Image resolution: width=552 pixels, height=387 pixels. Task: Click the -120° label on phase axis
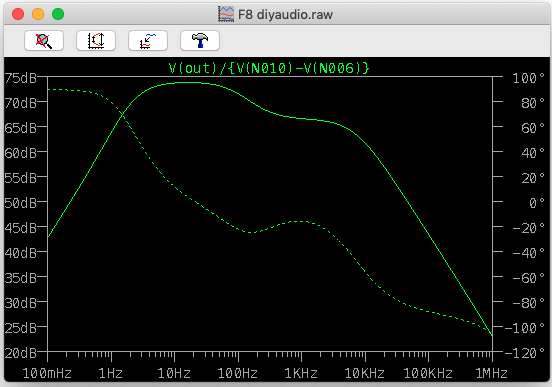click(525, 352)
